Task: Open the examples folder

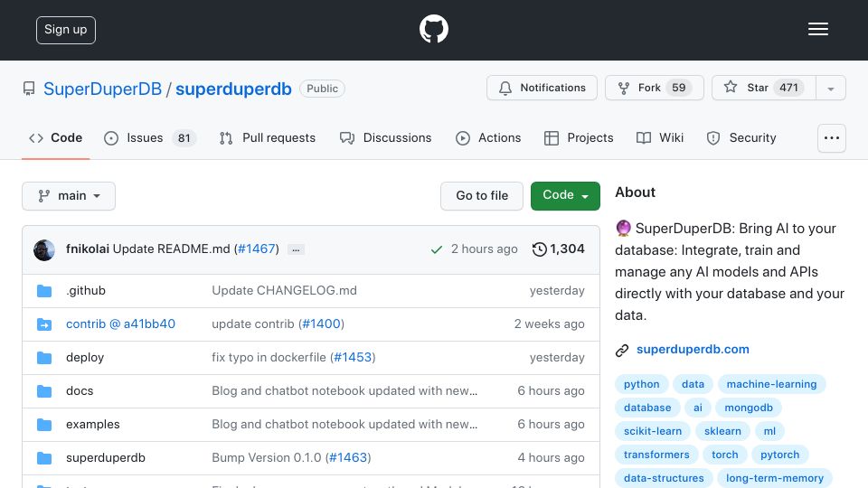Action: click(x=93, y=425)
